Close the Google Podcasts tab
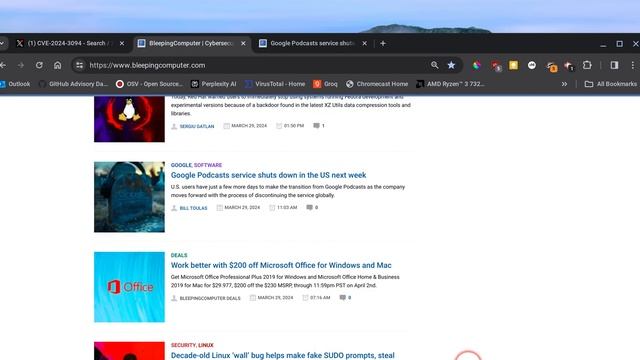The width and height of the screenshot is (640, 360). click(364, 43)
